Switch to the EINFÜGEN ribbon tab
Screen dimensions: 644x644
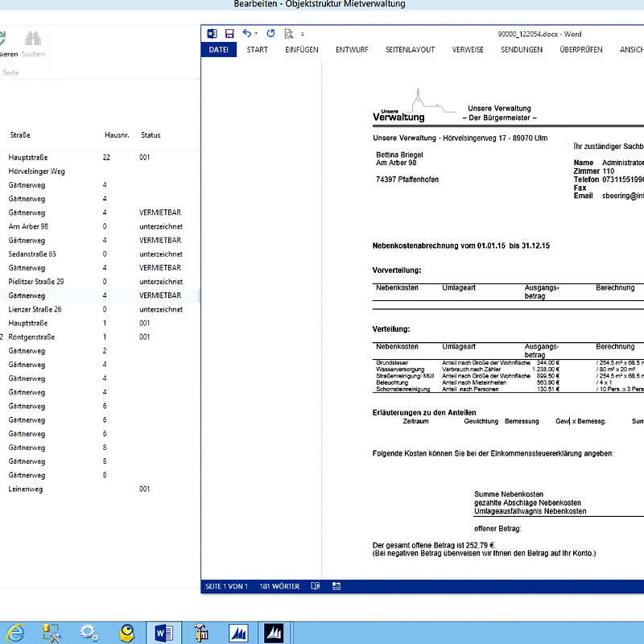302,50
